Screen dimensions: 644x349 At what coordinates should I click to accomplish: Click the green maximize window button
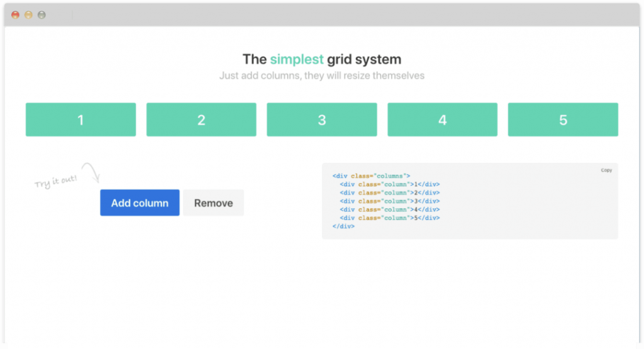[x=42, y=15]
